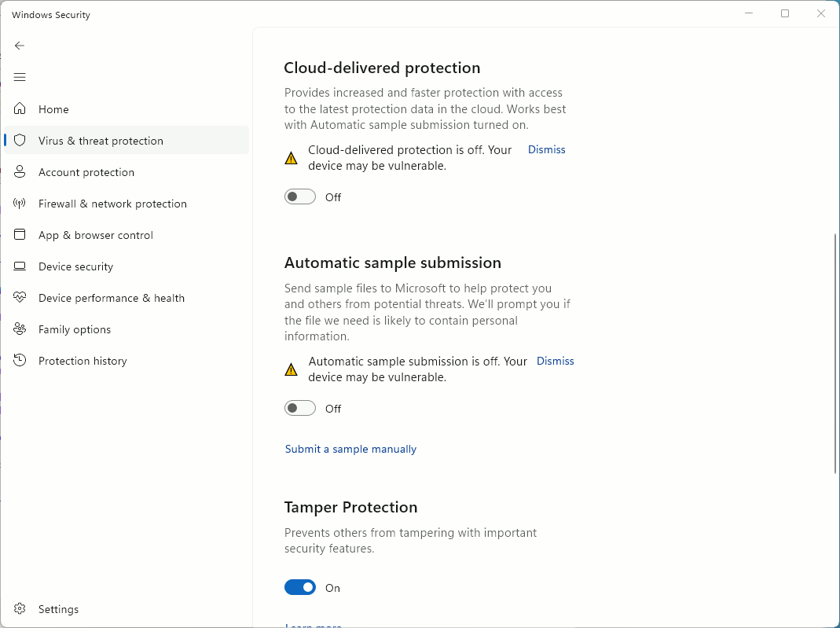
Task: Click 'Cloud-delivered protection is off' warning text
Action: [x=410, y=157]
